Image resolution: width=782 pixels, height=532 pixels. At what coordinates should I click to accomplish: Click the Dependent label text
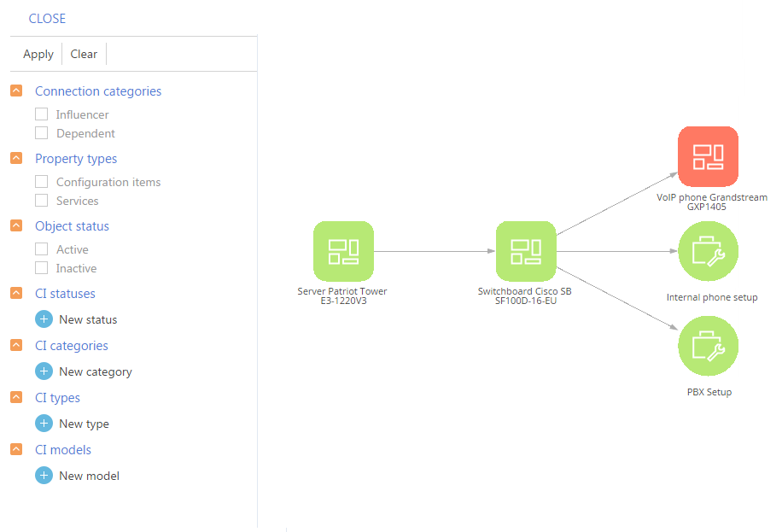85,134
